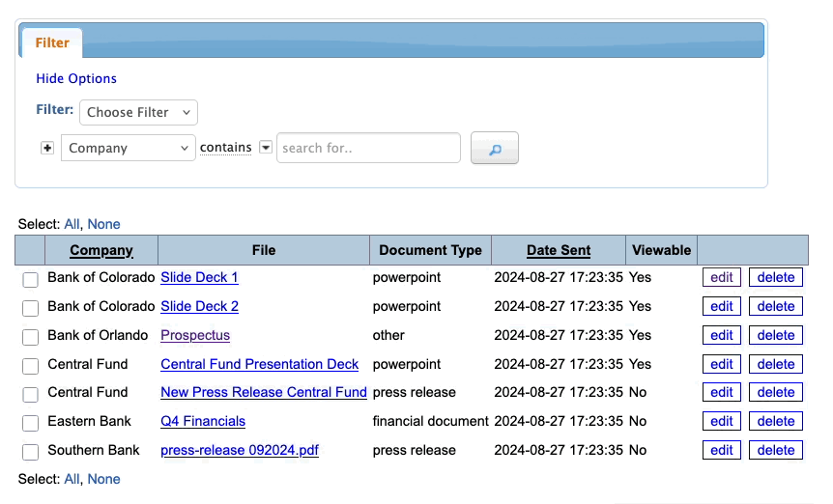Open Q4 Financials document link
The width and height of the screenshot is (833, 504).
tap(203, 421)
